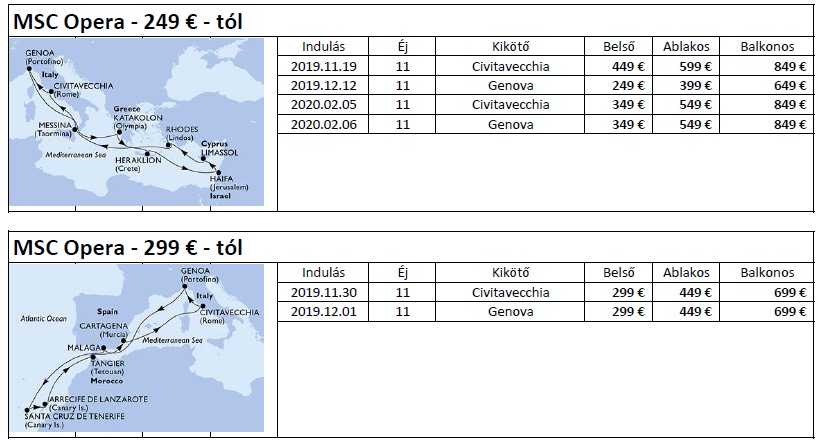Select departure date 2020.02.05

pos(323,105)
